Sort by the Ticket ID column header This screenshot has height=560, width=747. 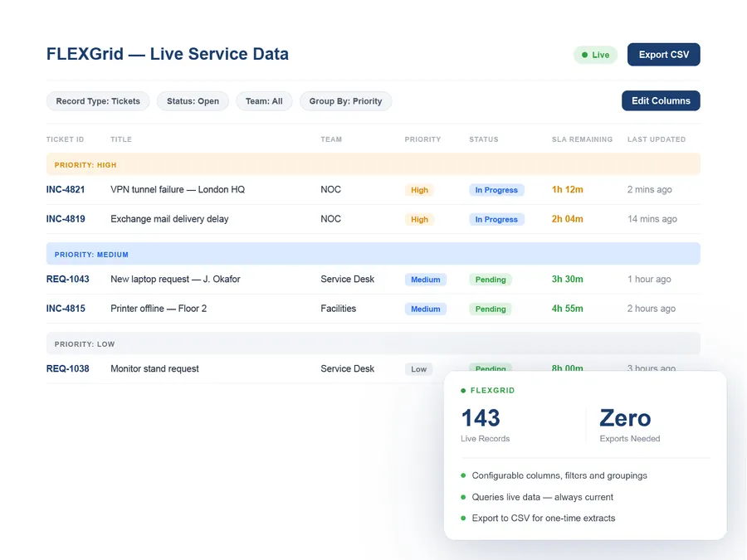click(x=65, y=139)
